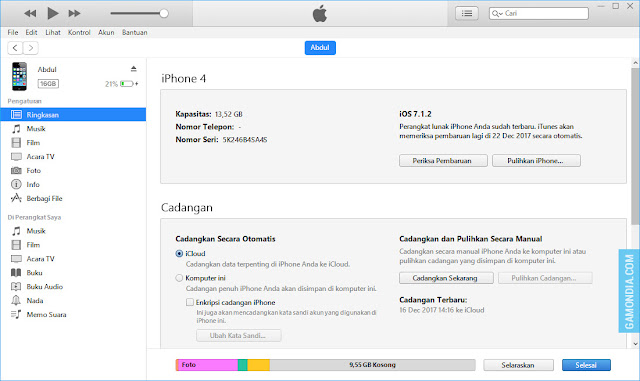Click Periksa Pembaruan button
This screenshot has height=381, width=640.
443,160
